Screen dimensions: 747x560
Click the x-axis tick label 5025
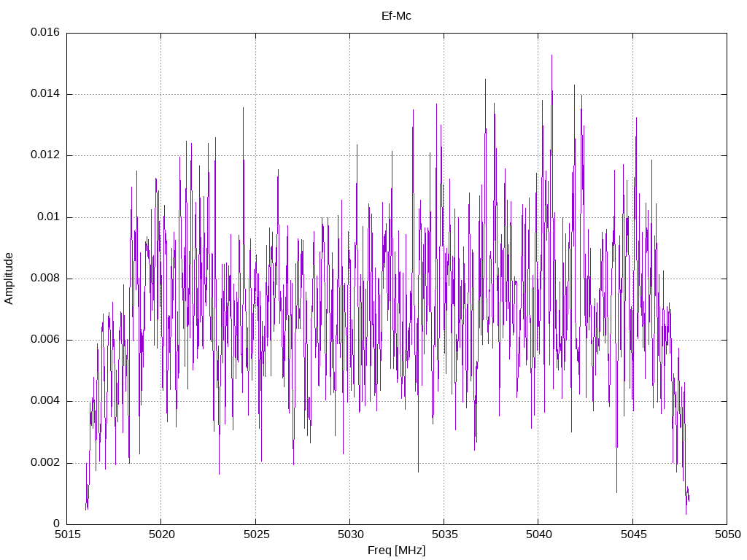coord(256,534)
